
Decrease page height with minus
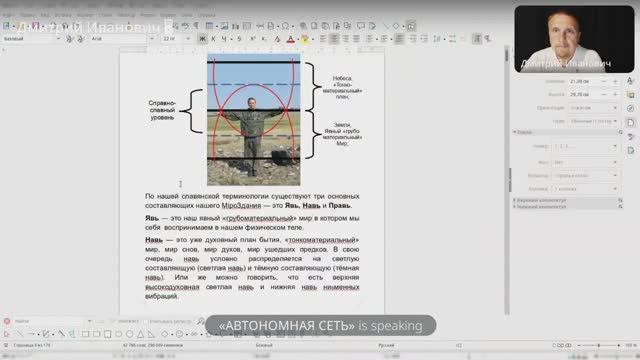pyautogui.click(x=604, y=94)
